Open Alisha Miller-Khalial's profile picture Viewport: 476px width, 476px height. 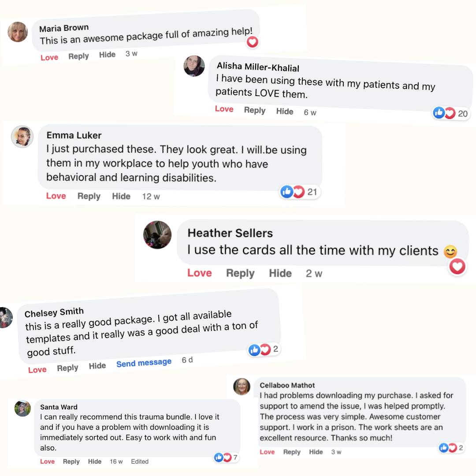[194, 66]
